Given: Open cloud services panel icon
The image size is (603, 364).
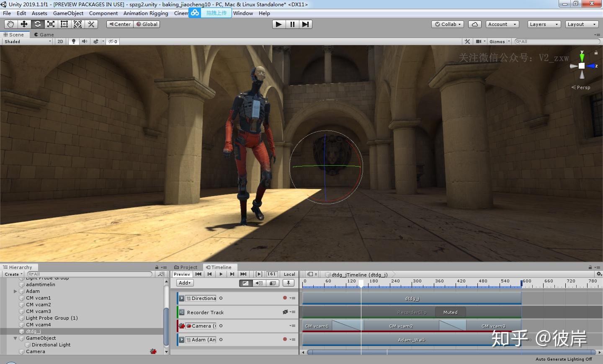Looking at the screenshot, I should (x=474, y=24).
